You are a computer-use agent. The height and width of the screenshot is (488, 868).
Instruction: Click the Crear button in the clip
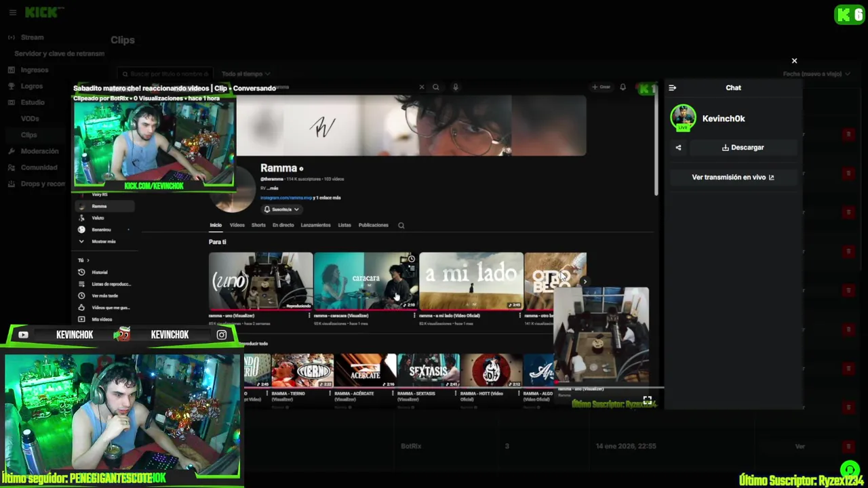tap(601, 87)
